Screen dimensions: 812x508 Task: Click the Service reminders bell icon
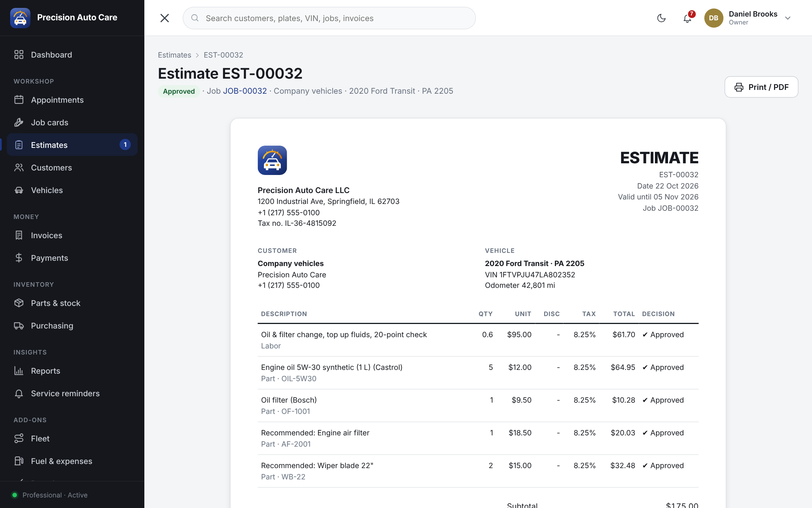point(19,394)
